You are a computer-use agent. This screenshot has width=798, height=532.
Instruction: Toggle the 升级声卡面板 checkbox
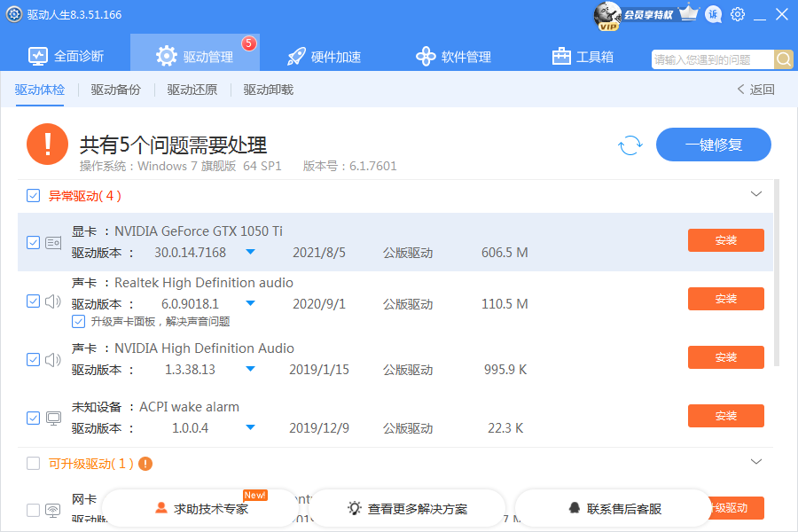tap(78, 321)
